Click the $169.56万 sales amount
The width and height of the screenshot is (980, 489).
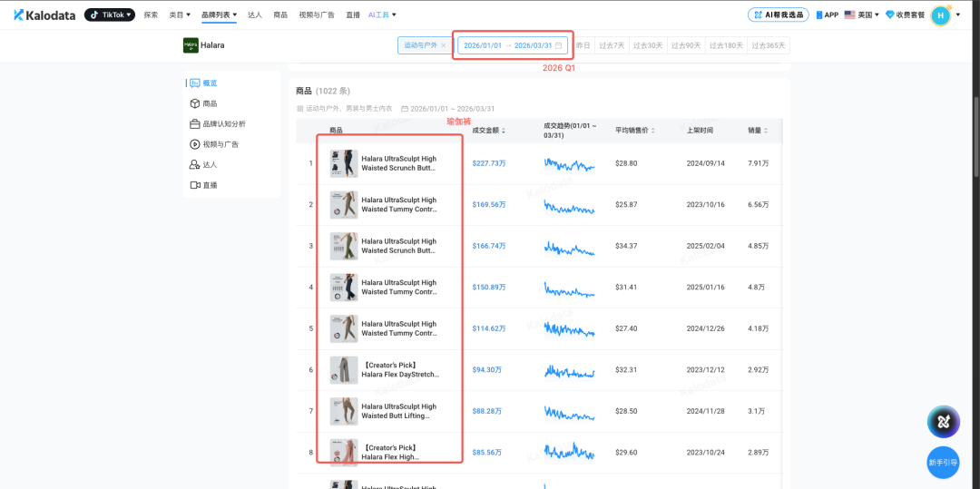489,205
